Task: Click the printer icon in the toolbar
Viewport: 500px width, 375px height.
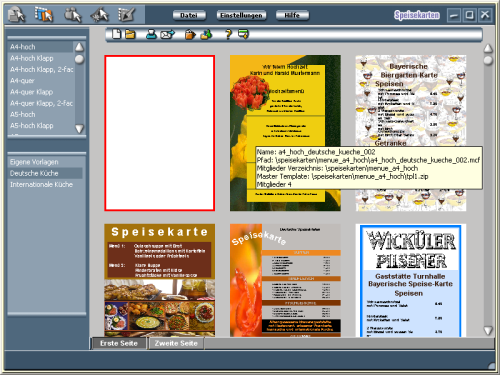Action: pyautogui.click(x=151, y=34)
